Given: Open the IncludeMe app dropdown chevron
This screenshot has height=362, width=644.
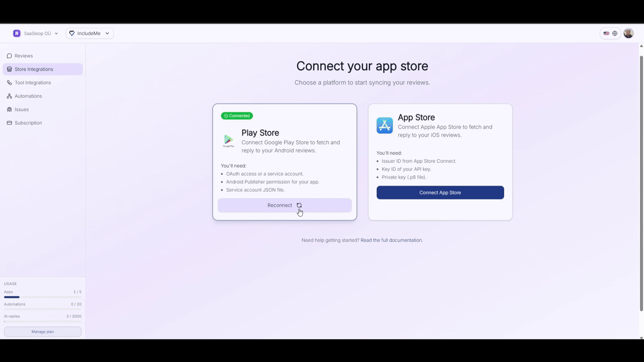Looking at the screenshot, I should [107, 34].
